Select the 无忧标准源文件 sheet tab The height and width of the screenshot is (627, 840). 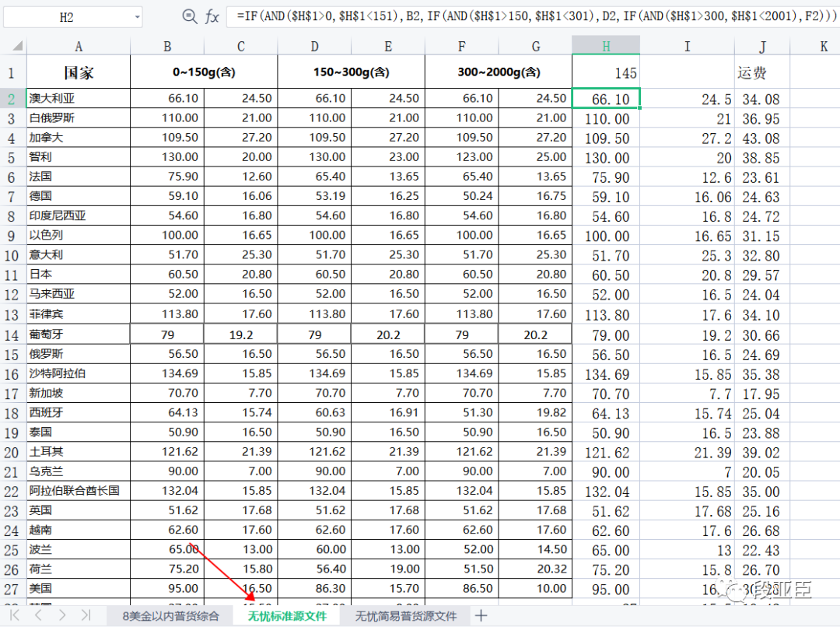point(287,616)
